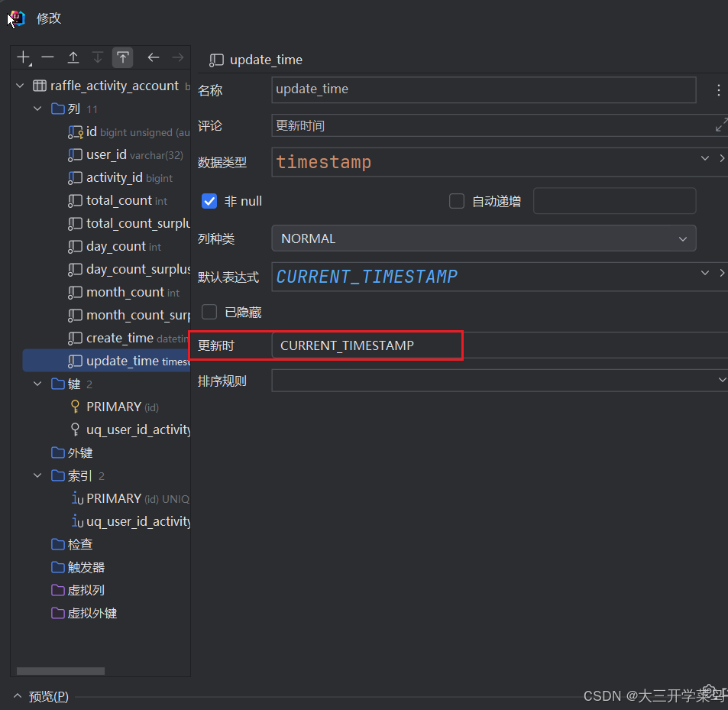
Task: Add a new column with the plus icon
Action: click(23, 57)
